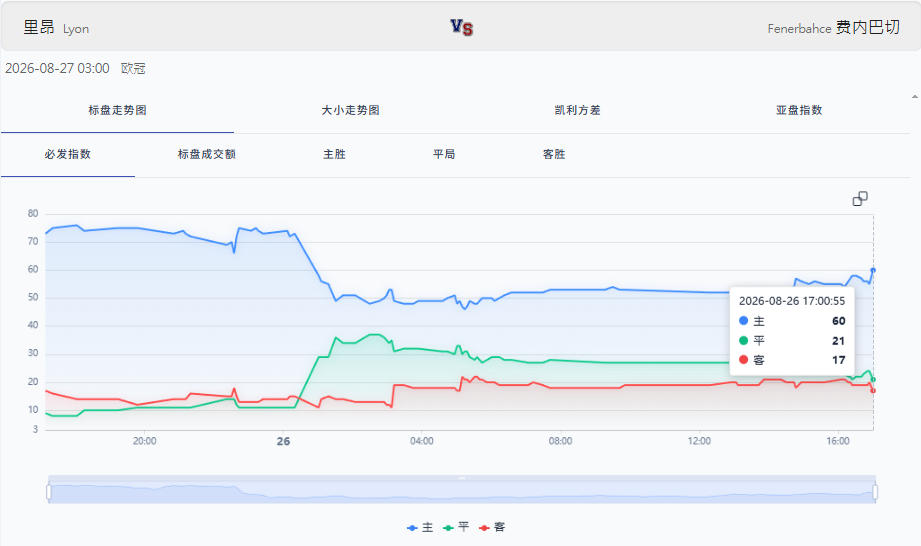
Task: Click the away team name Fenerbahce 费内巴切
Action: 833,28
